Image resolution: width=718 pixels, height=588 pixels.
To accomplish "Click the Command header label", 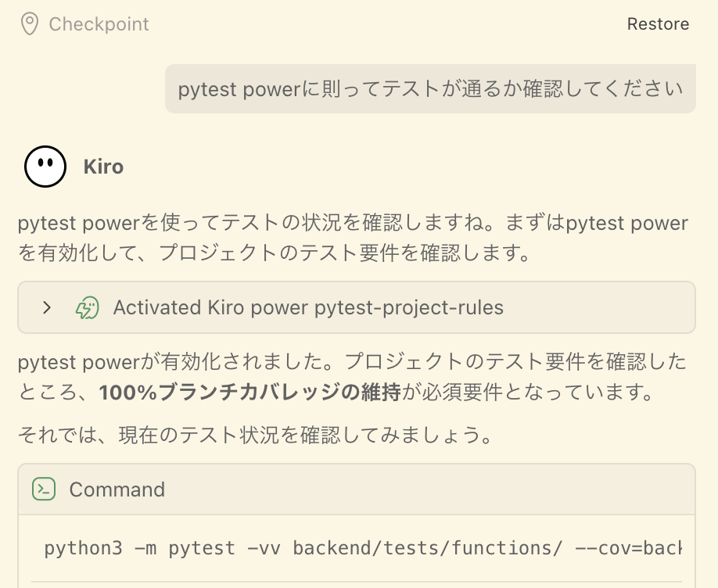I will tap(117, 489).
